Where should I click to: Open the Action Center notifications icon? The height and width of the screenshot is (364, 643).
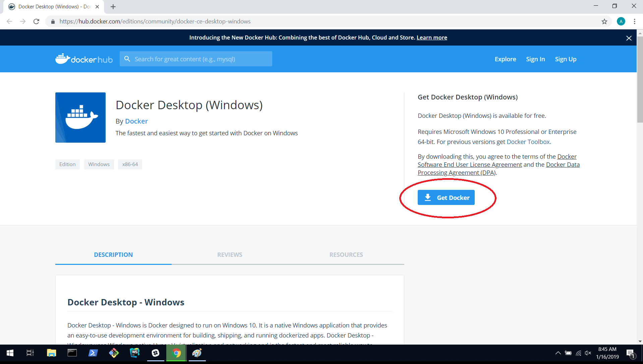(631, 353)
